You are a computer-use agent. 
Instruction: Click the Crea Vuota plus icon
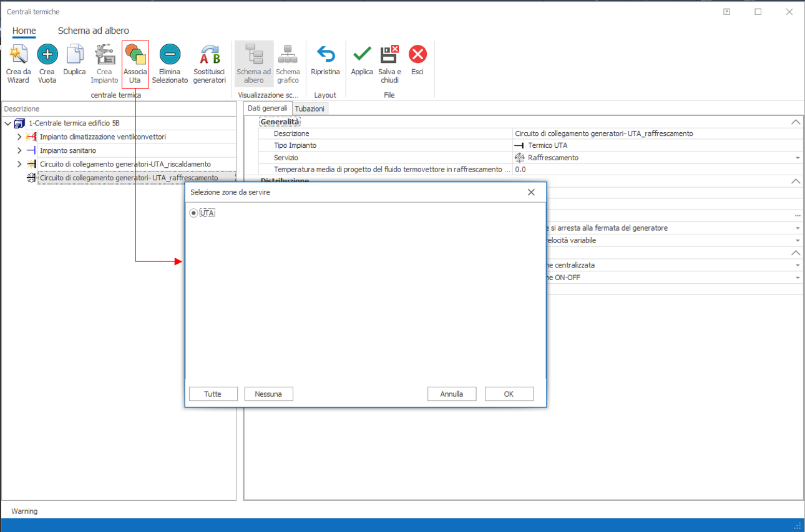(47, 55)
